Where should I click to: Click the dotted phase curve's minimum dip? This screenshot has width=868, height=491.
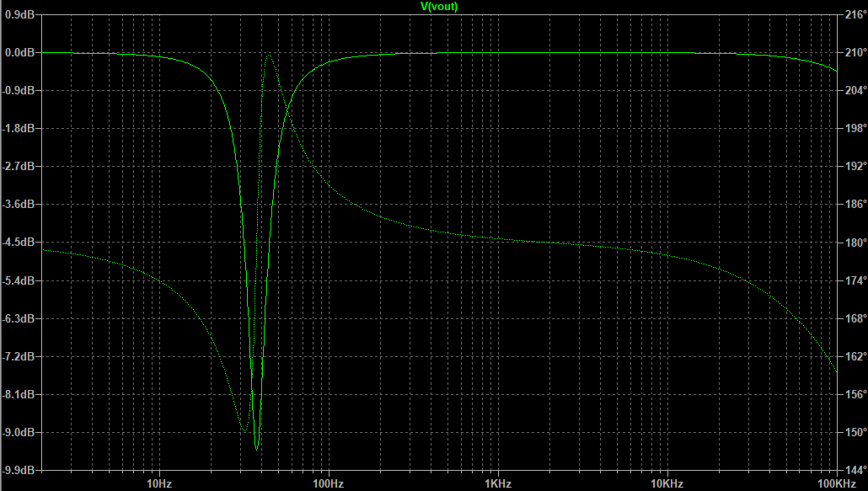point(244,431)
